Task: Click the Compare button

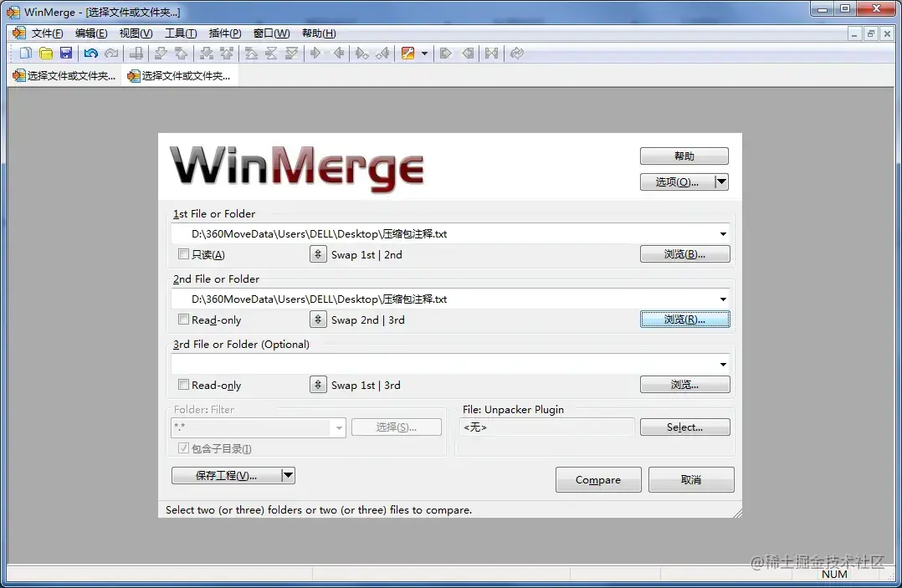Action: [598, 480]
